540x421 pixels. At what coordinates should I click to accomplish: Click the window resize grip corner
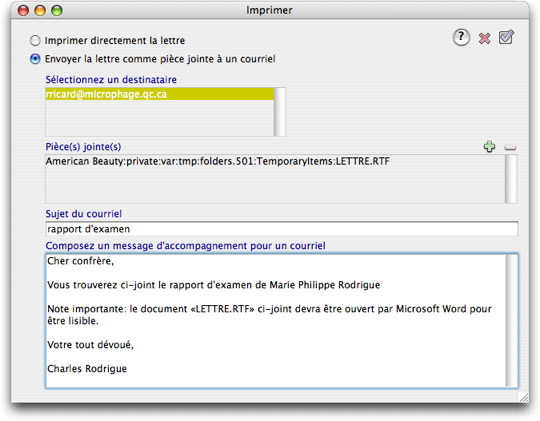(523, 397)
